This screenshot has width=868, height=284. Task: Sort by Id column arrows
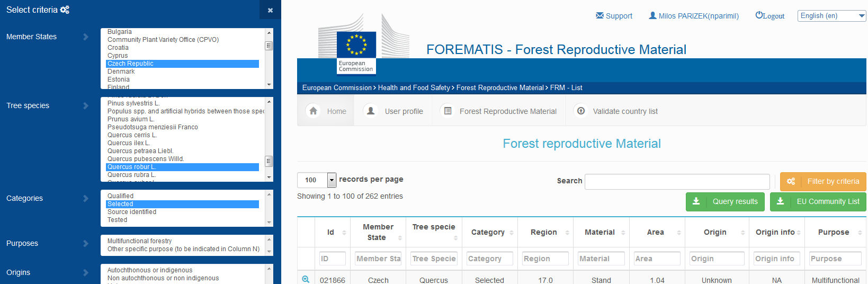(344, 233)
